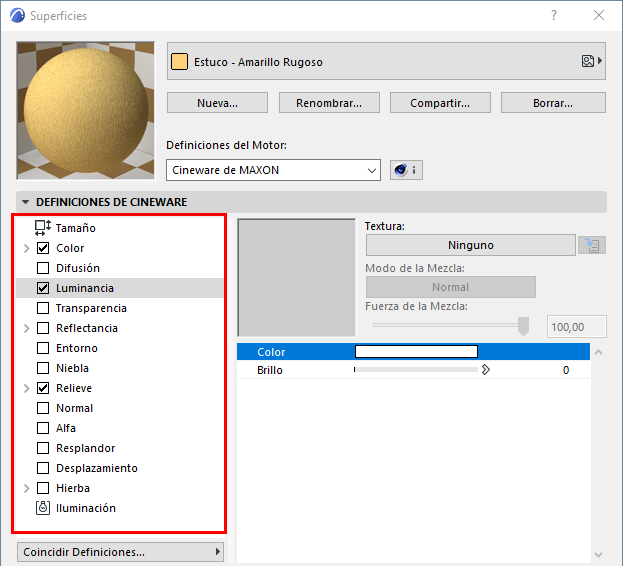
Task: Enable the Desplazamiento checkbox
Action: click(43, 468)
